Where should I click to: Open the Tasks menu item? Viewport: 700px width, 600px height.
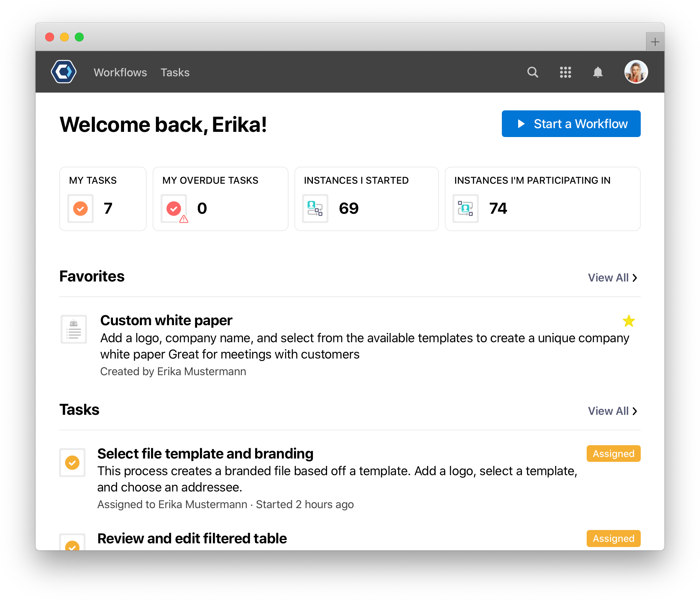[175, 72]
